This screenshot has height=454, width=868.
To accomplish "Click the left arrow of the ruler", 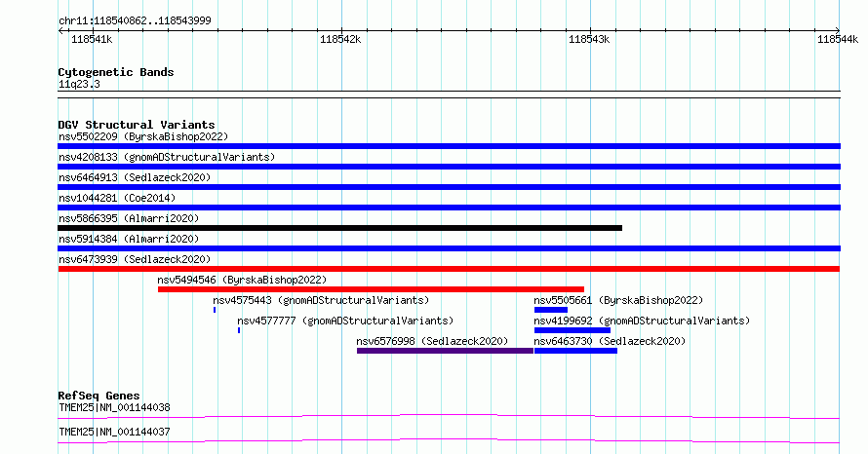I will (60, 31).
